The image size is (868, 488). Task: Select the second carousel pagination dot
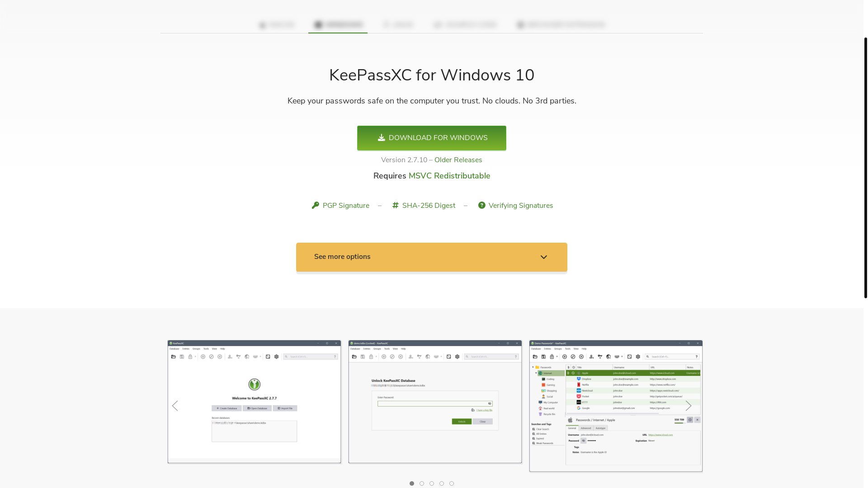point(422,483)
